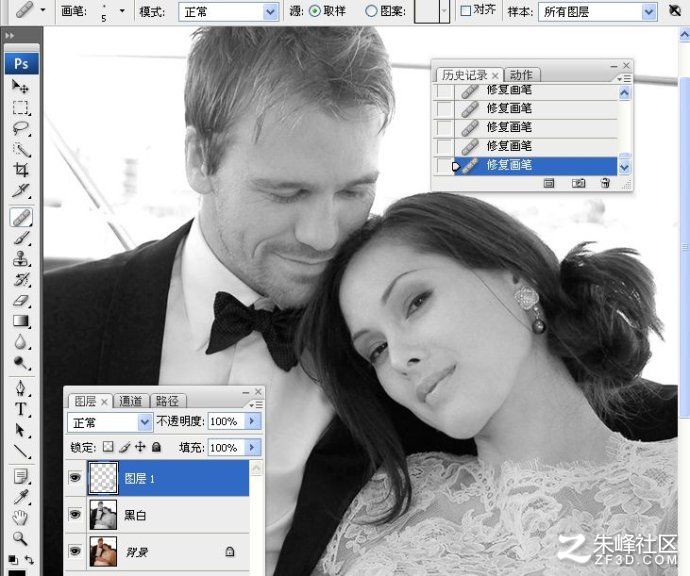Select the Path Selection tool
Screen dimensions: 690x576
point(20,430)
